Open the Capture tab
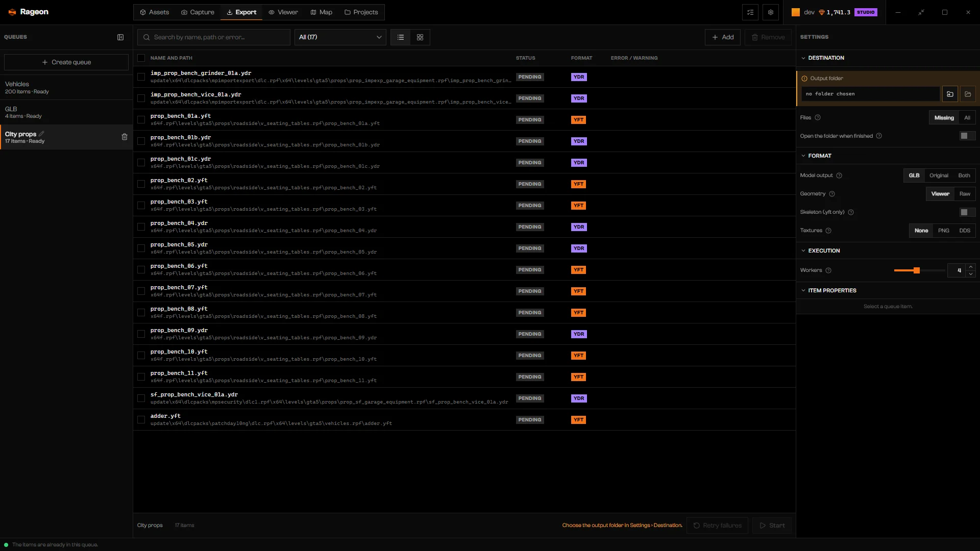Screen dimensions: 980x551 pos(198,12)
